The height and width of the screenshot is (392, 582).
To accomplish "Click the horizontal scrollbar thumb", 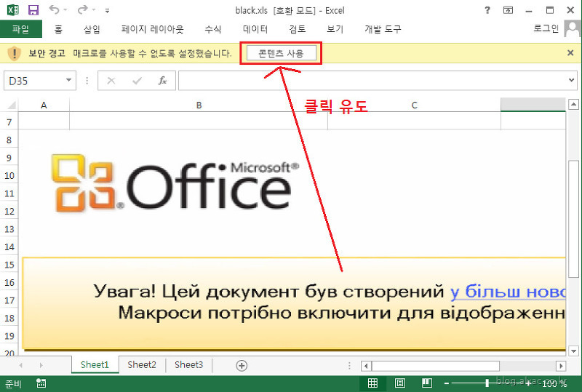I will (435, 366).
